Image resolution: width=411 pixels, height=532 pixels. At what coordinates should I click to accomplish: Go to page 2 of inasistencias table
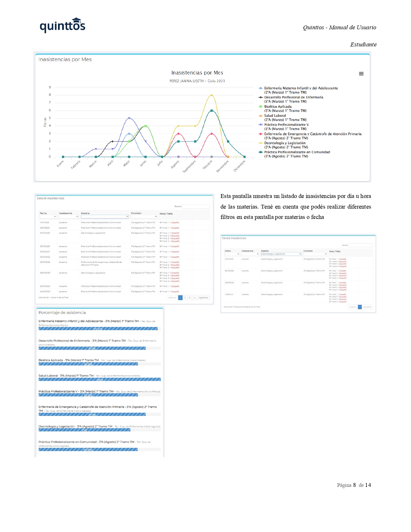click(x=185, y=298)
